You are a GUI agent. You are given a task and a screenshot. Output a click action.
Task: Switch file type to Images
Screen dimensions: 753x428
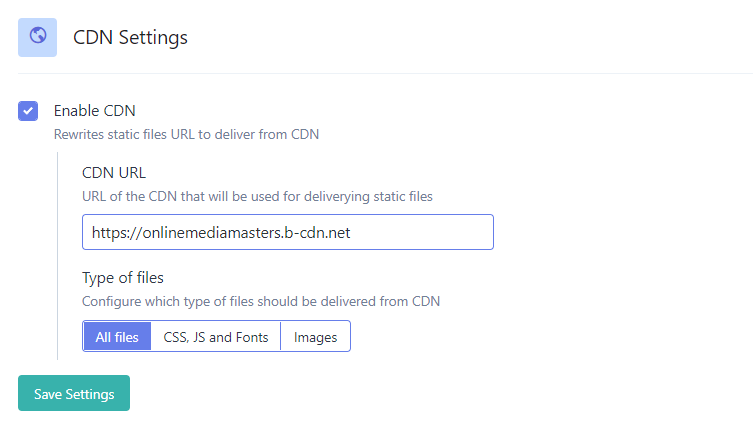(x=315, y=337)
